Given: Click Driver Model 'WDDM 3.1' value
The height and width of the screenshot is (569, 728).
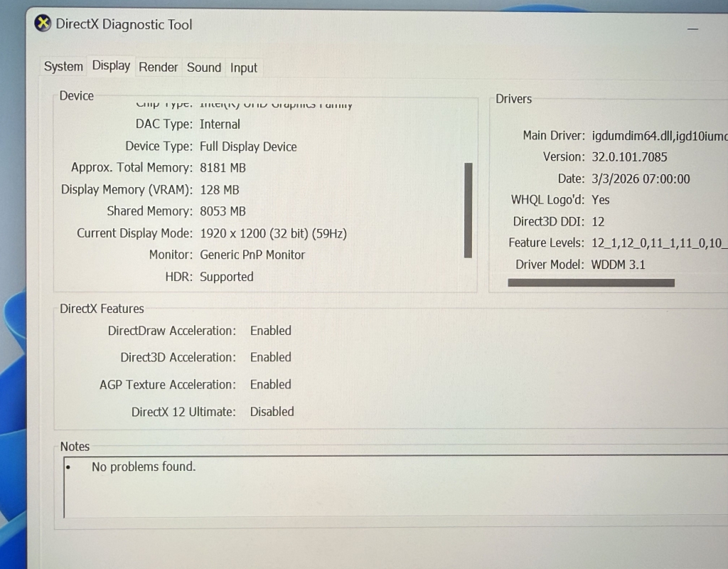Looking at the screenshot, I should click(618, 265).
